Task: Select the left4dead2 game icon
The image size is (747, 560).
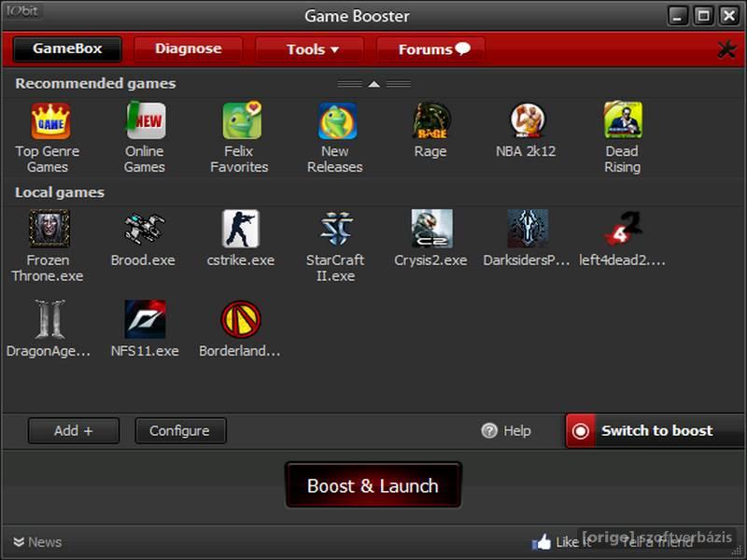Action: click(x=623, y=229)
